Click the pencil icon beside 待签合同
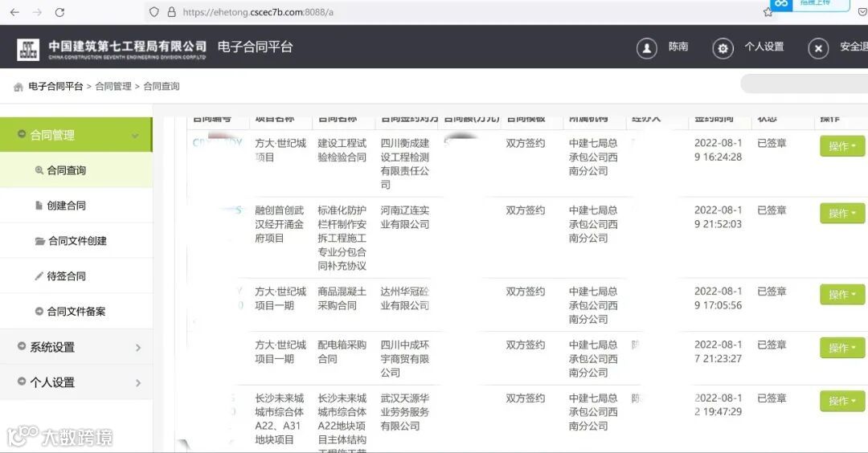This screenshot has width=868, height=453. pos(39,275)
